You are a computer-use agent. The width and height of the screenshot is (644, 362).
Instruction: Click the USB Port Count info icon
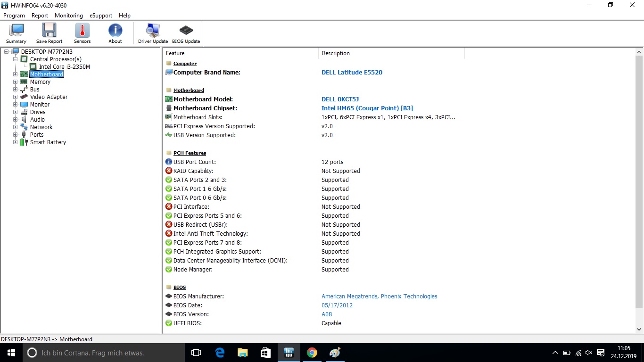(169, 162)
